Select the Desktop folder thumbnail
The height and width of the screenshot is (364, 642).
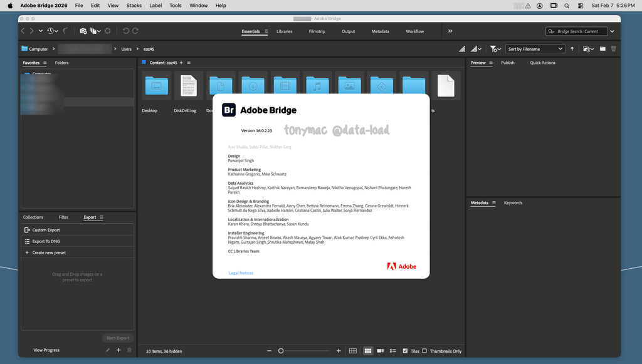point(156,86)
